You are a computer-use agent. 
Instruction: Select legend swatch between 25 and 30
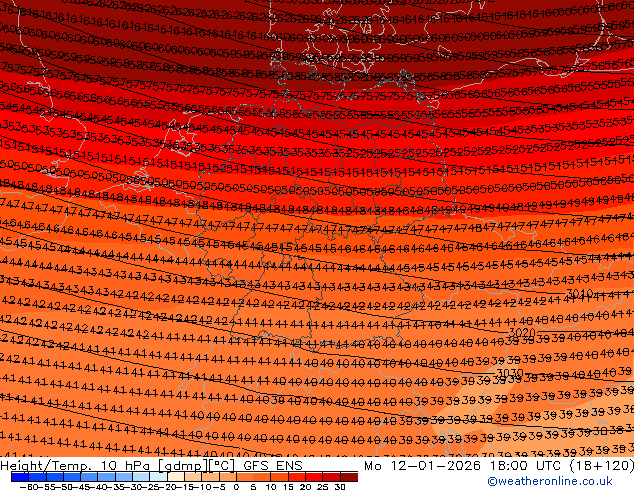[x=332, y=477]
